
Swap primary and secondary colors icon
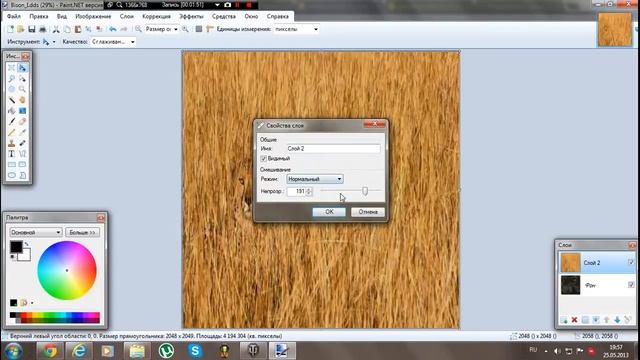coord(27,244)
